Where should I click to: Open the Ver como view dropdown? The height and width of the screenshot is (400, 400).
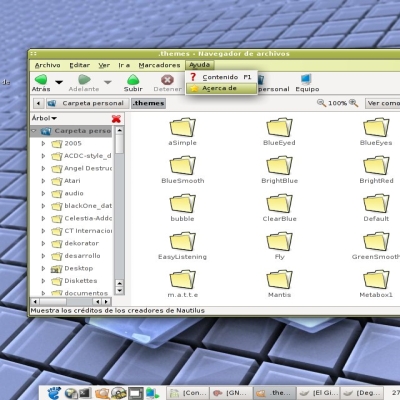tap(383, 103)
